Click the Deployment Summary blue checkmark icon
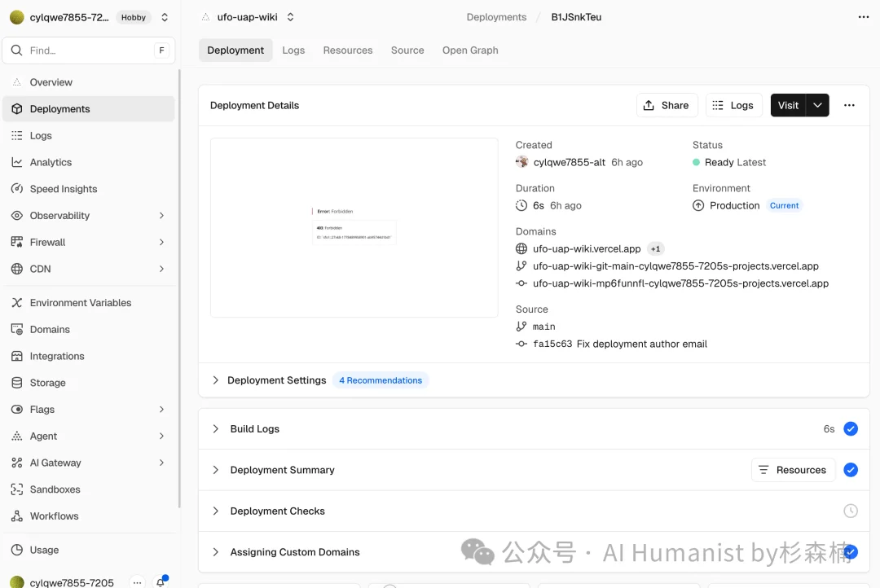880x588 pixels. [x=851, y=470]
